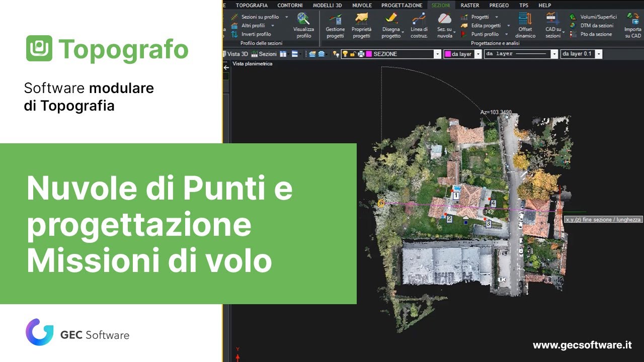Select the PROGETTAZIONE tab
This screenshot has width=644, height=362.
pyautogui.click(x=401, y=5)
